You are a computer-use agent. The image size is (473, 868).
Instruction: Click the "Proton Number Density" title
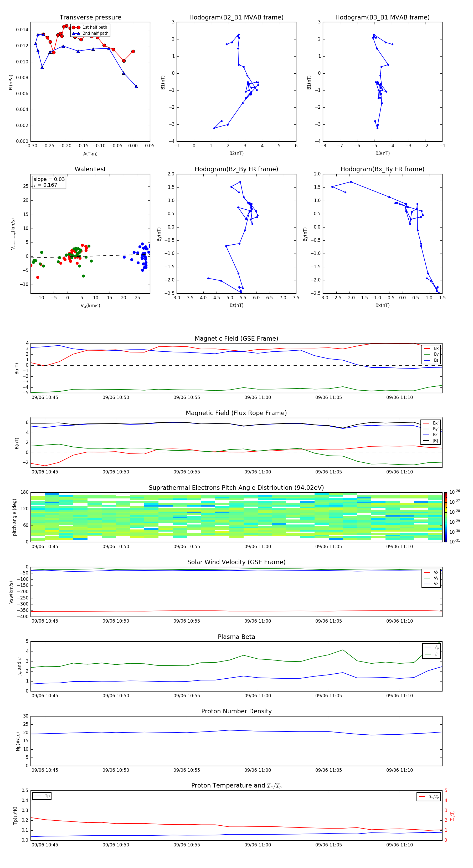point(236,711)
